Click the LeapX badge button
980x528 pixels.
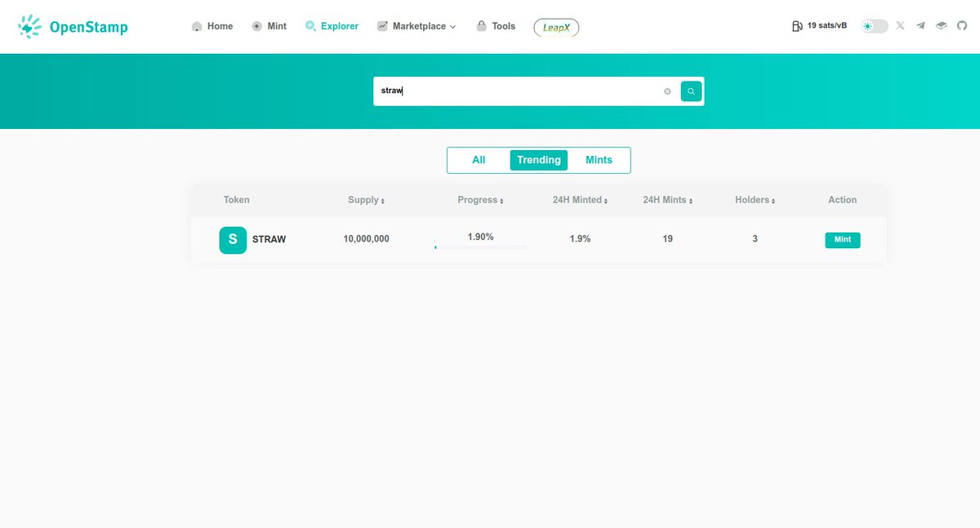(x=556, y=27)
